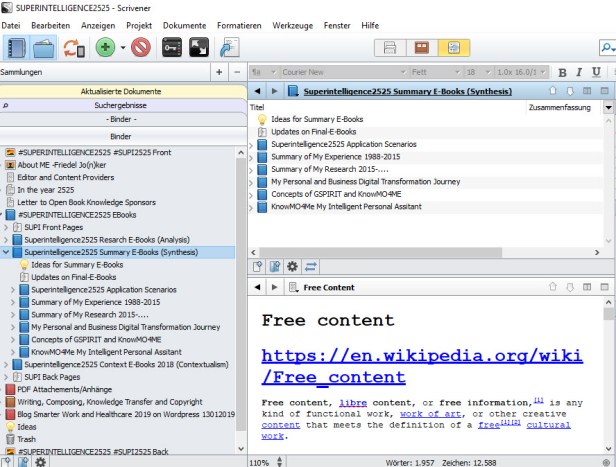Click the Sync icon with orange arrows
The image size is (616, 467).
pos(73,47)
